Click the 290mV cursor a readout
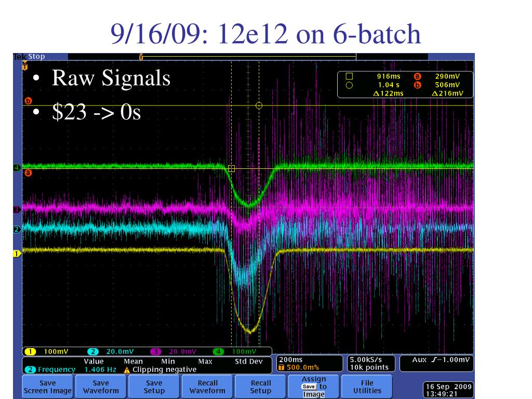Screen dimensions: 532x399 (447, 76)
